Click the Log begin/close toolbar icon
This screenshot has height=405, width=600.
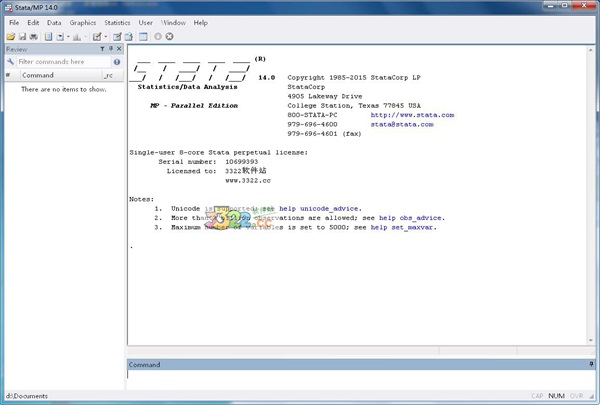[x=48, y=37]
